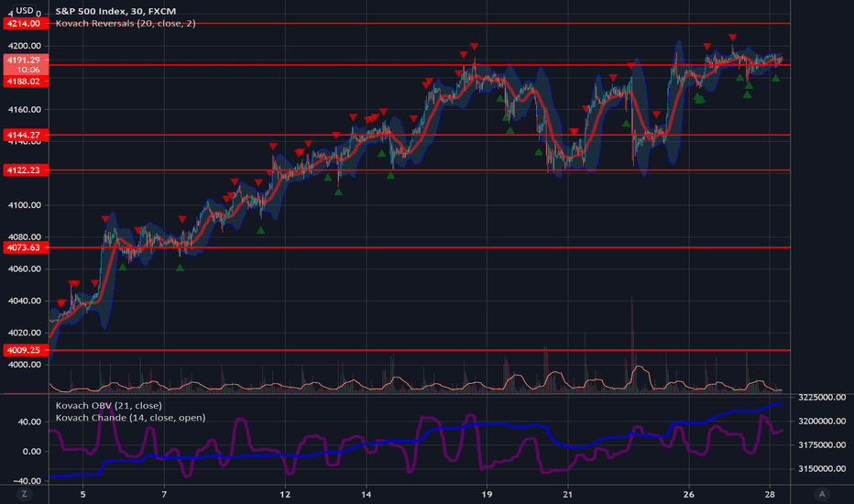854x504 pixels.
Task: Click the S&P 500 Index, 30, FXCM title
Action: tap(115, 11)
